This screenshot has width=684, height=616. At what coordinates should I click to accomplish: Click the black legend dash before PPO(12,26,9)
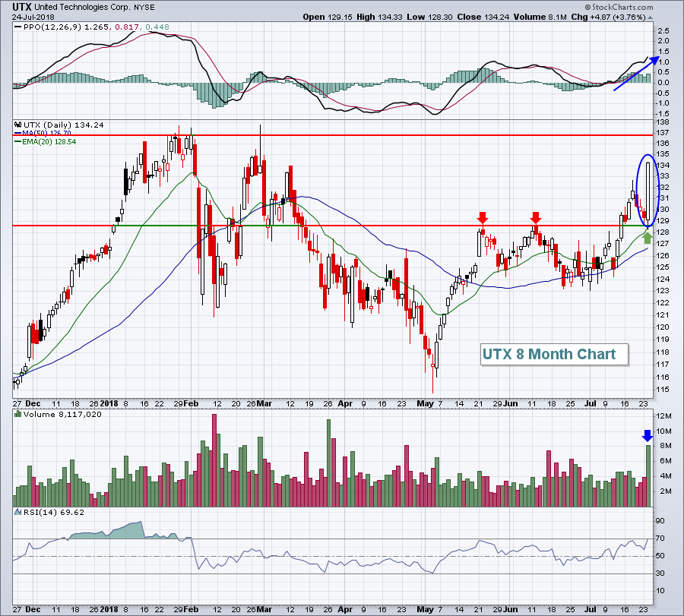coord(18,27)
